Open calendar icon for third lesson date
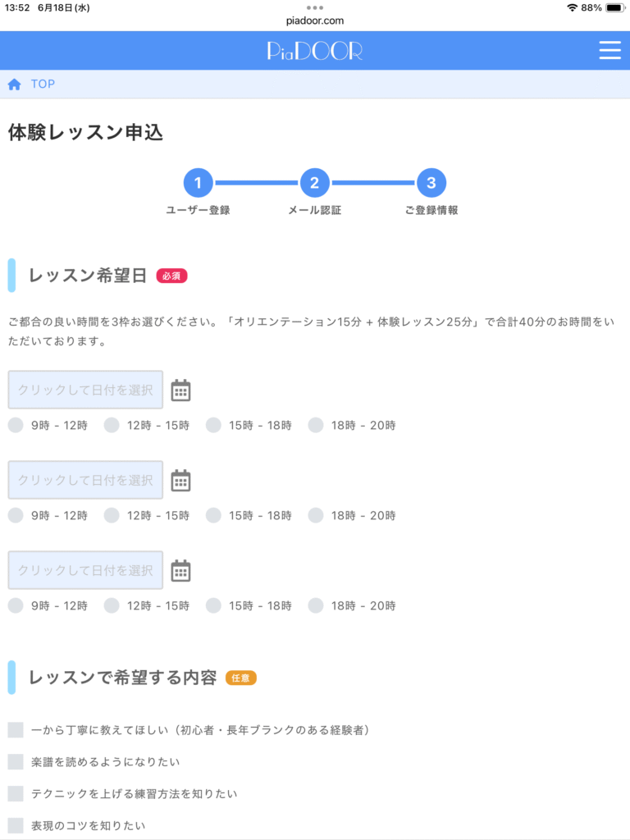 click(180, 571)
